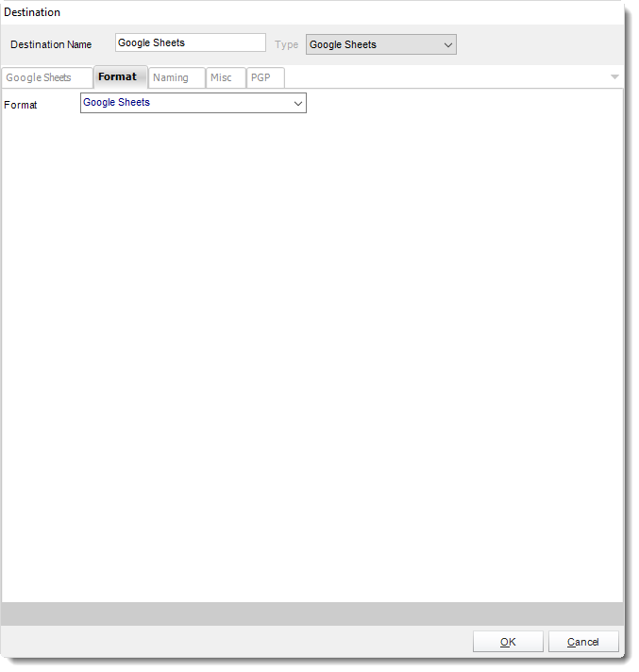Viewport: 639px width, 672px height.
Task: Confirm with the OK button
Action: (x=508, y=642)
